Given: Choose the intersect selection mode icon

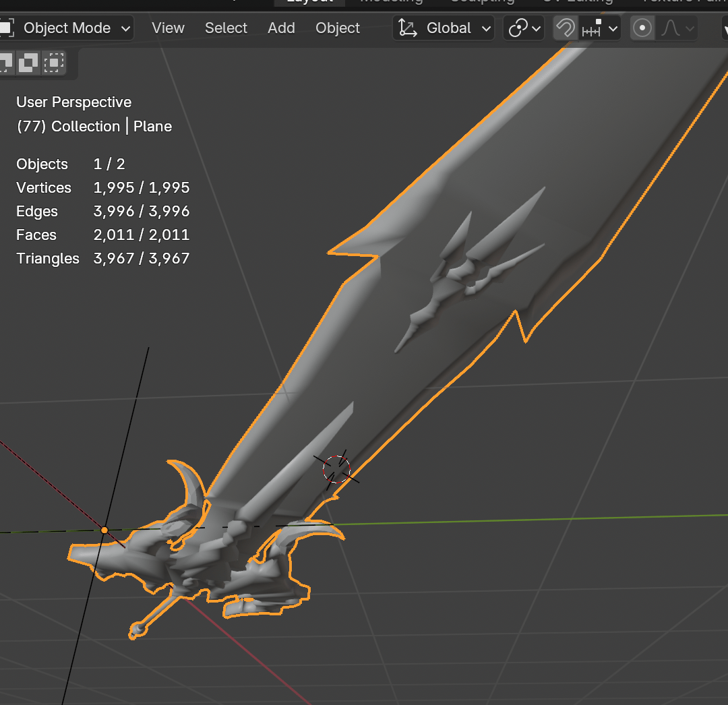Looking at the screenshot, I should 54,62.
